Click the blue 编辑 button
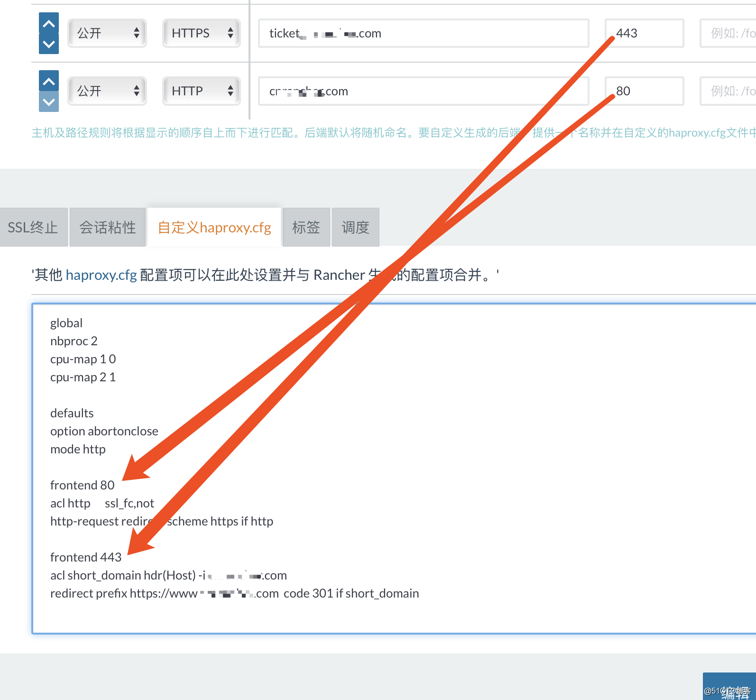 tap(729, 686)
